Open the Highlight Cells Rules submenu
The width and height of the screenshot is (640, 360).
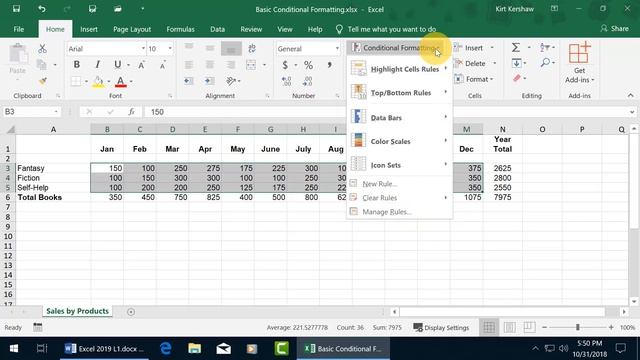399,69
